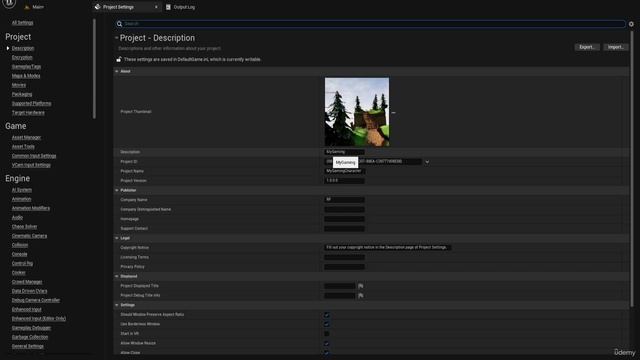Switch to the Output Log tab

click(184, 7)
